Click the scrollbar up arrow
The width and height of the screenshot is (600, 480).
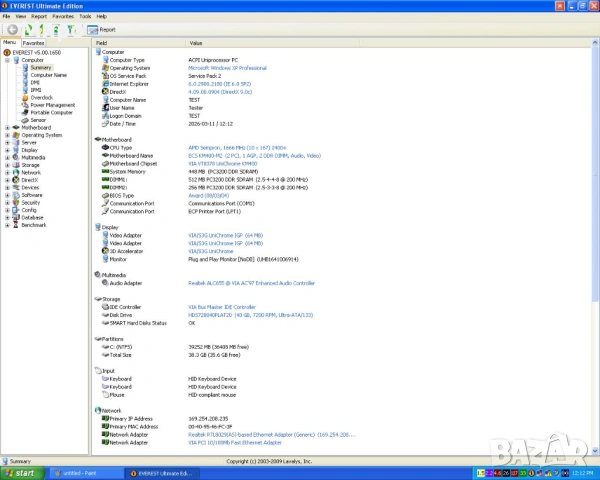coord(595,42)
